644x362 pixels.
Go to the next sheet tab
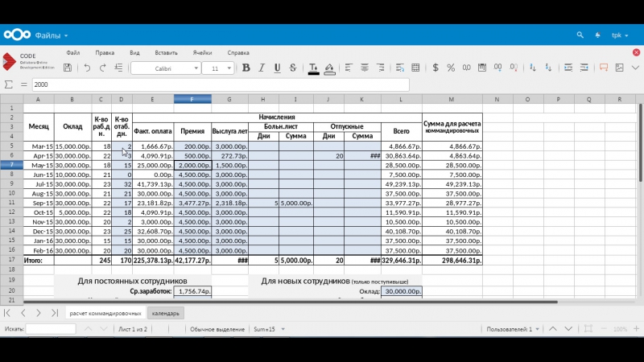(39, 313)
